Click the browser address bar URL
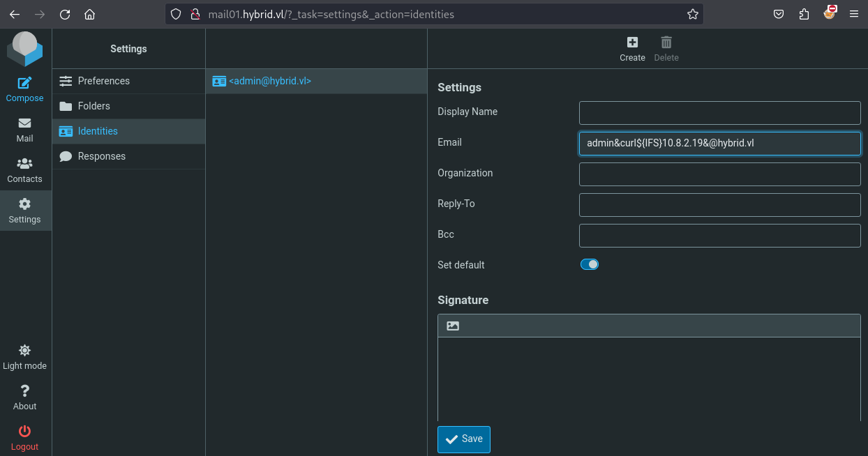Screen dimensions: 868x456 331,14
